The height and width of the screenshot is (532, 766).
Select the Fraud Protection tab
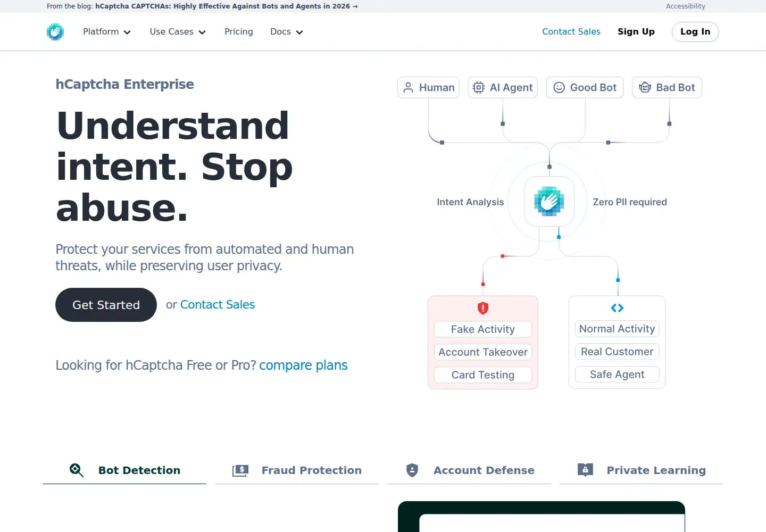pyautogui.click(x=297, y=470)
